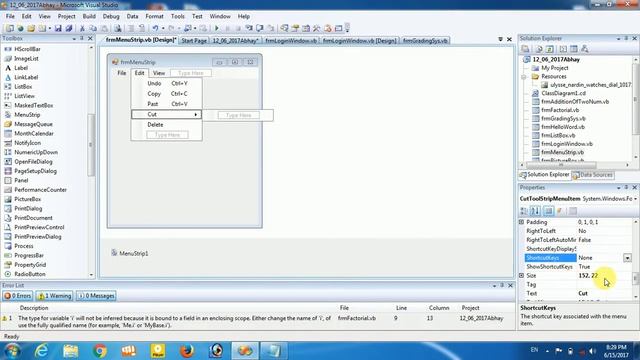Select the Copy item in the Edit dropdown

click(167, 93)
